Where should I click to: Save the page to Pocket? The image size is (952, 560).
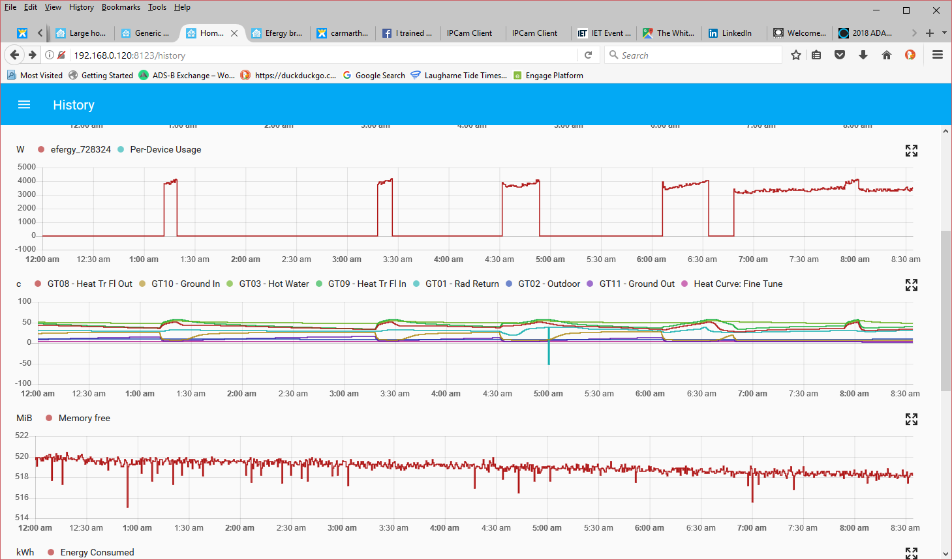coord(840,55)
